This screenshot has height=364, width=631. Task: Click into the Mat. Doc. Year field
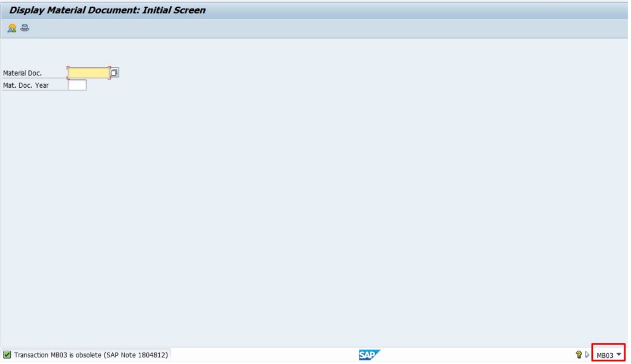(x=77, y=85)
